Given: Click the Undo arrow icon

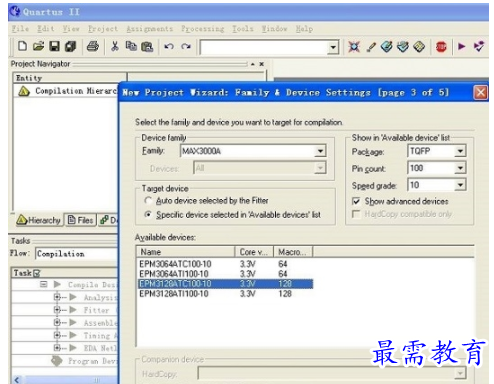Looking at the screenshot, I should tap(169, 46).
